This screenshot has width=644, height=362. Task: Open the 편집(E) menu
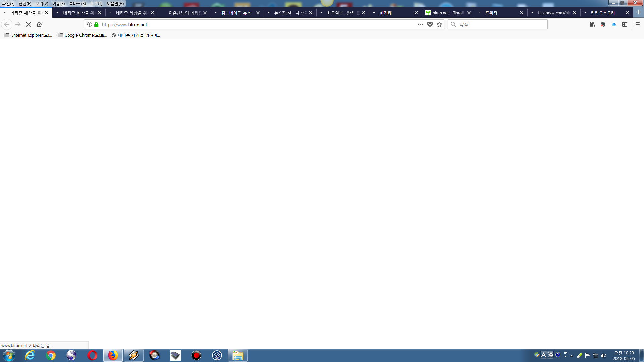[x=25, y=4]
